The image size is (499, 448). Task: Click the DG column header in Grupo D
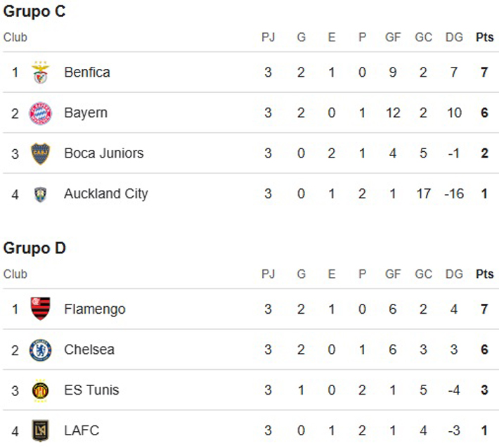[454, 274]
